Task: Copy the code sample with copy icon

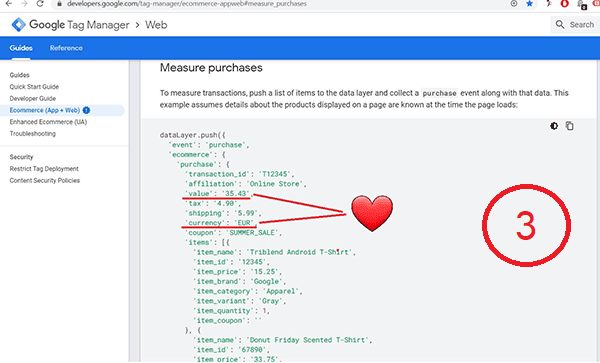Action: point(570,126)
